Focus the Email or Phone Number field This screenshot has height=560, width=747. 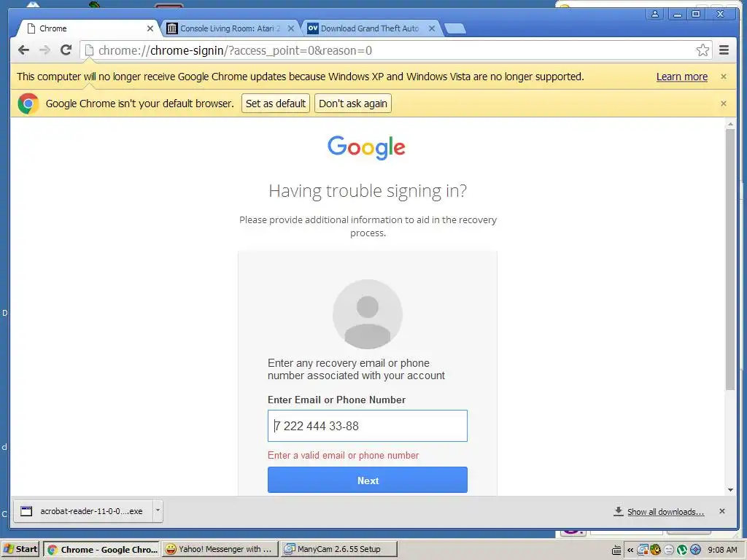368,426
